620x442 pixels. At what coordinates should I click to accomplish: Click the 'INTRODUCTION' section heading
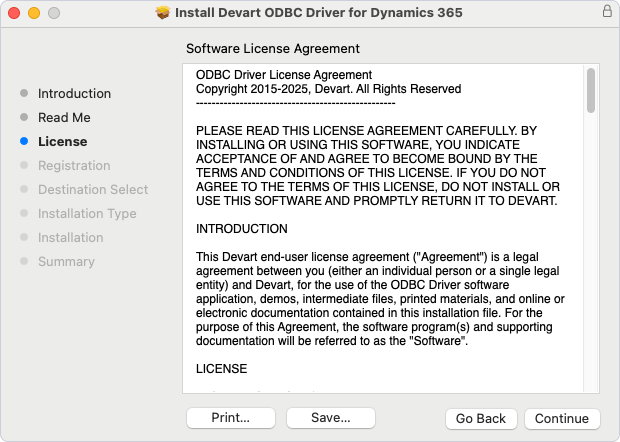(242, 229)
